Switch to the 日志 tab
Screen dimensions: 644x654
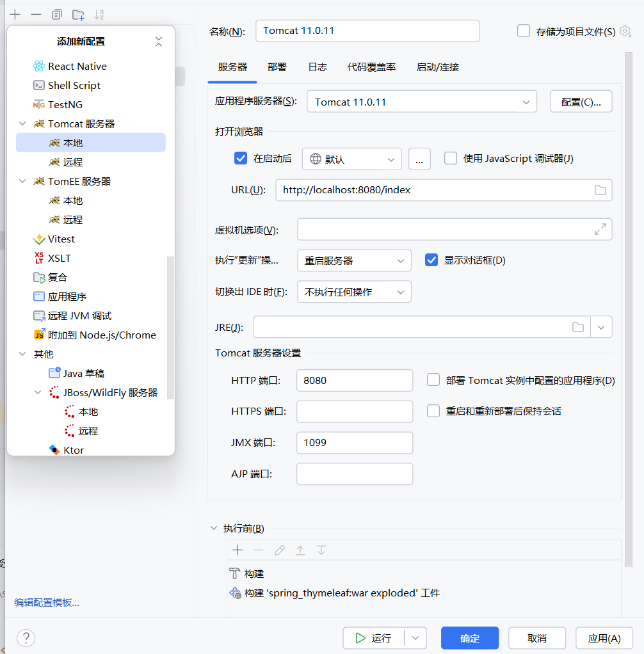318,67
